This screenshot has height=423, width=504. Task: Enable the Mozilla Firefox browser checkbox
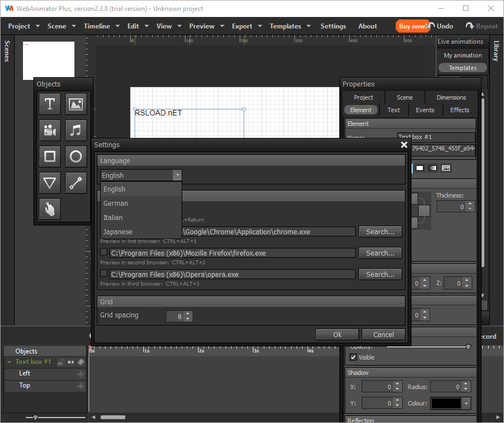pyautogui.click(x=104, y=252)
